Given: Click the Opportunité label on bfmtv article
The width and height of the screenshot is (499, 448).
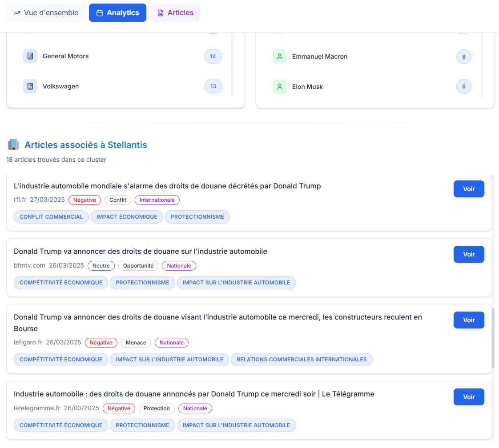Looking at the screenshot, I should pos(138,266).
